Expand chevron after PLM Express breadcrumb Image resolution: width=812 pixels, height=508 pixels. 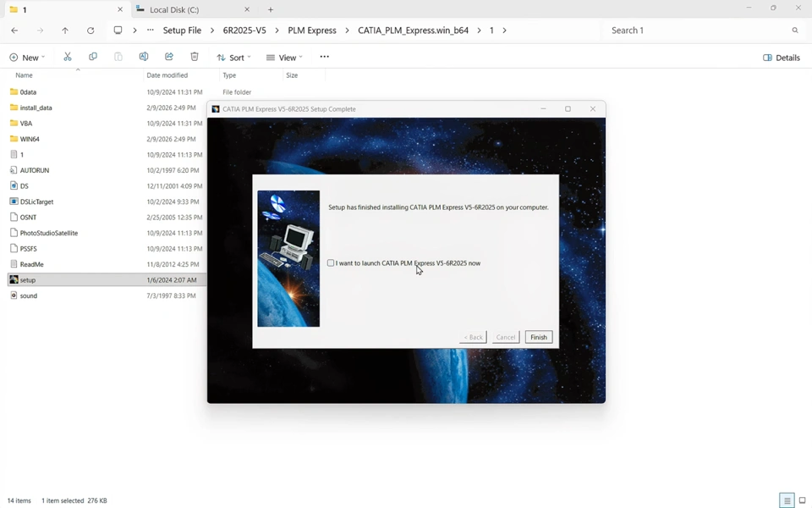point(347,30)
